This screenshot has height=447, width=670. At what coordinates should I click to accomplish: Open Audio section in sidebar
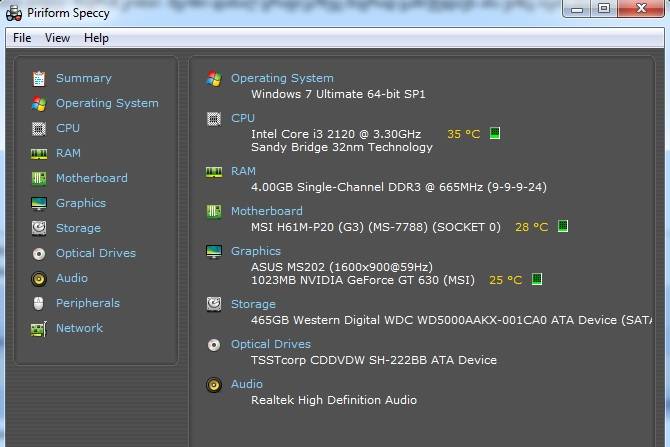[72, 278]
